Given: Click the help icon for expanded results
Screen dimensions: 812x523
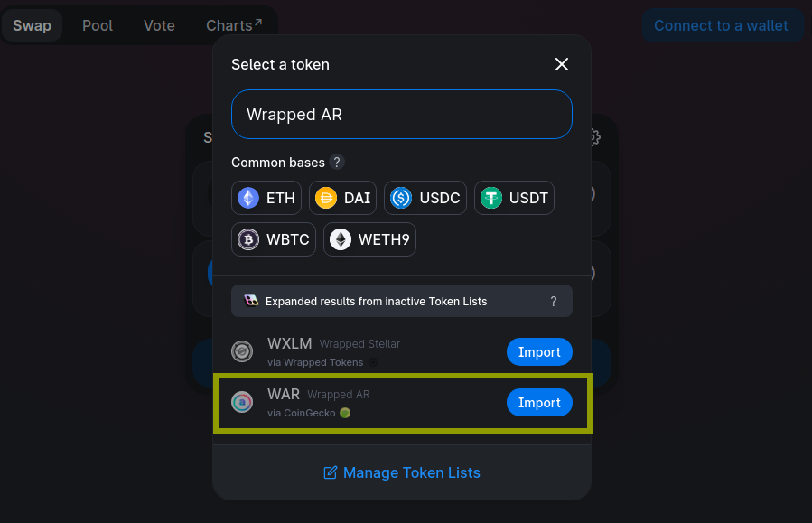Looking at the screenshot, I should click(554, 302).
